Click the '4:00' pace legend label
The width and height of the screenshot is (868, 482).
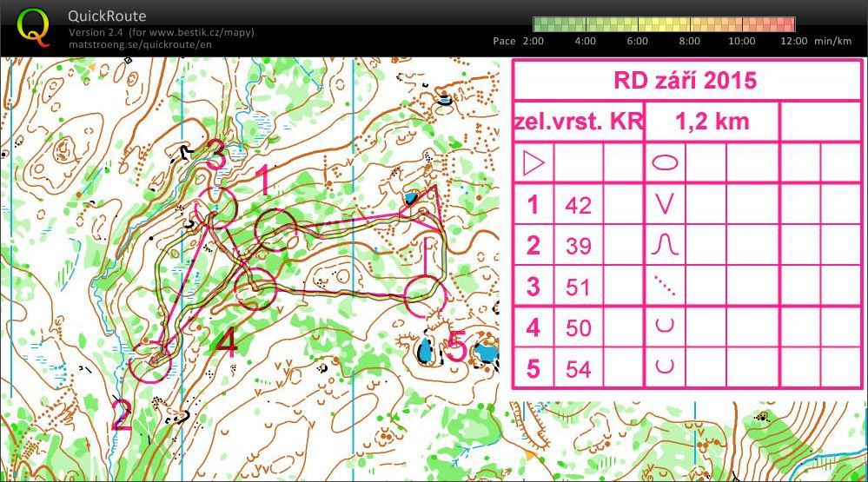point(585,41)
